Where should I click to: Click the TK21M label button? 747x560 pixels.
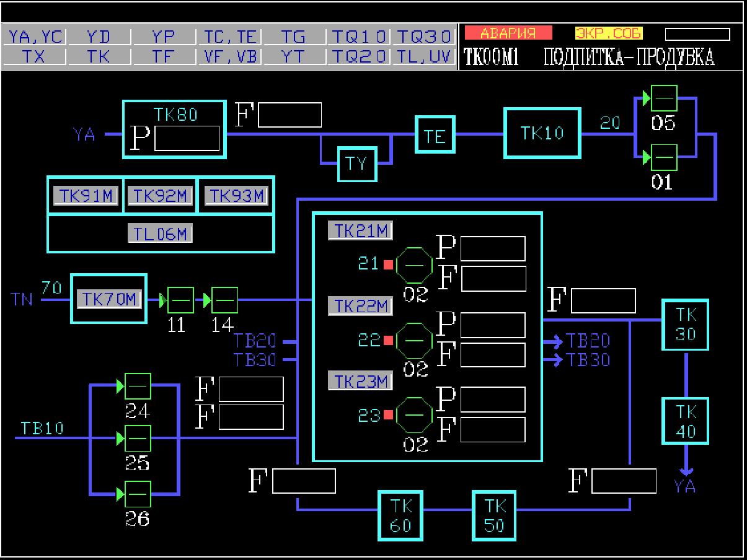[x=360, y=230]
